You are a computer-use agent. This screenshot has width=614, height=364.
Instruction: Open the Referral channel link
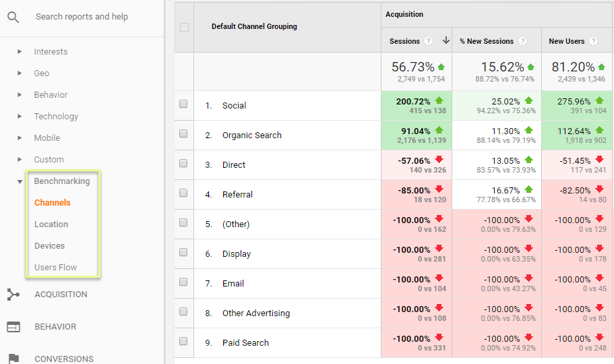pos(237,194)
